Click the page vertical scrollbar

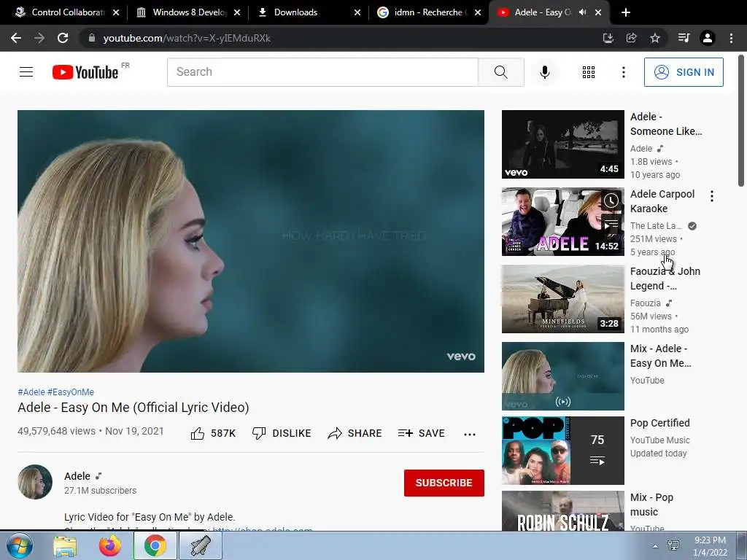coord(741,122)
